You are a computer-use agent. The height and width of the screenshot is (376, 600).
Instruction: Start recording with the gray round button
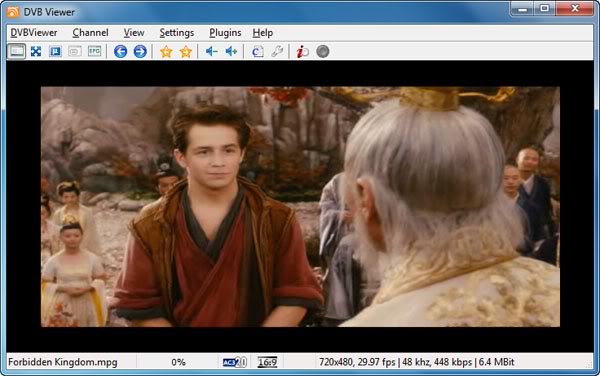[x=323, y=51]
